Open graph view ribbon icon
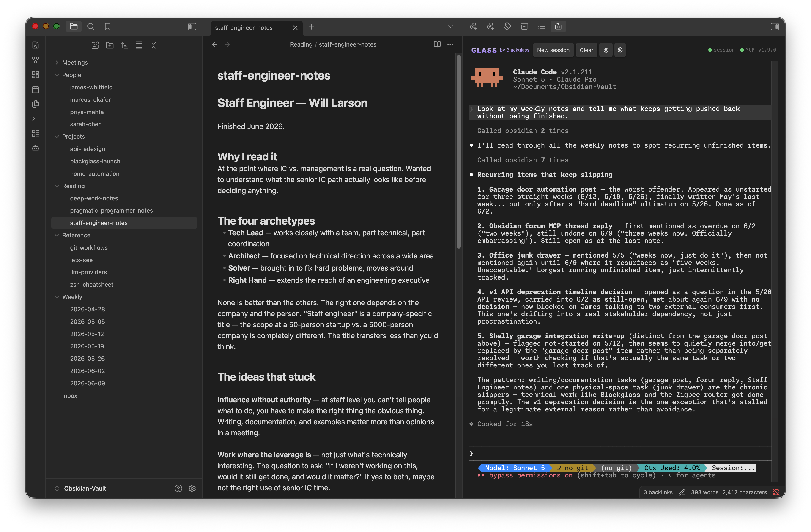The width and height of the screenshot is (811, 532). click(x=36, y=60)
